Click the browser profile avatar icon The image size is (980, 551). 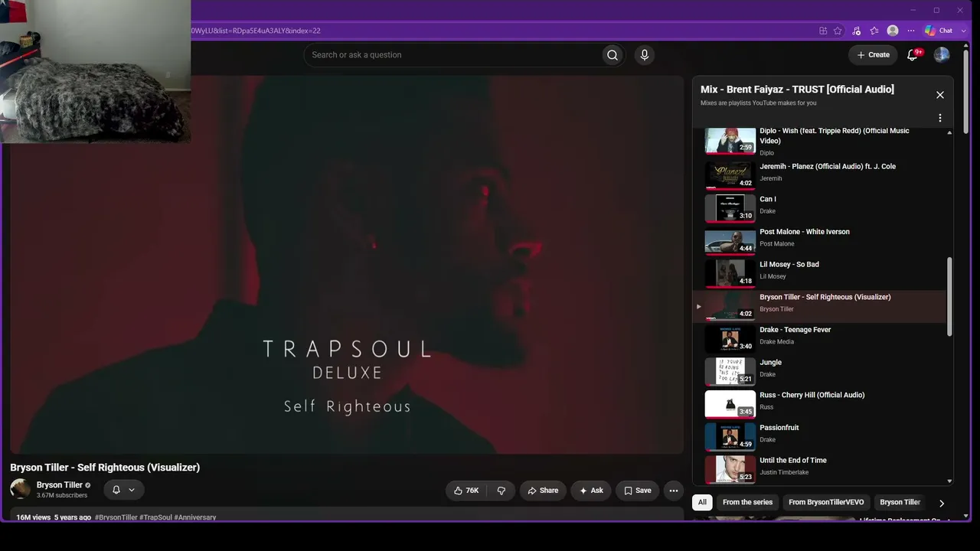point(893,31)
